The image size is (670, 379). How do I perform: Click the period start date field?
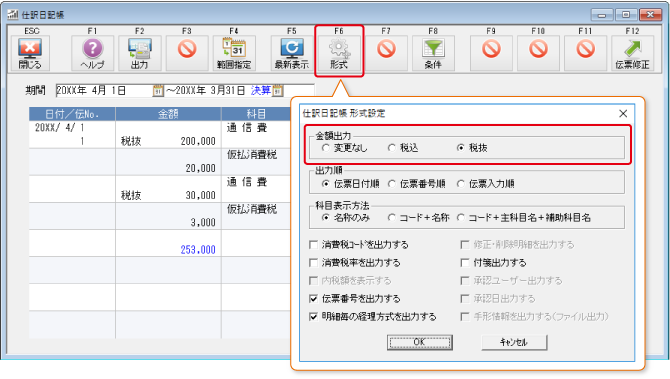(105, 91)
